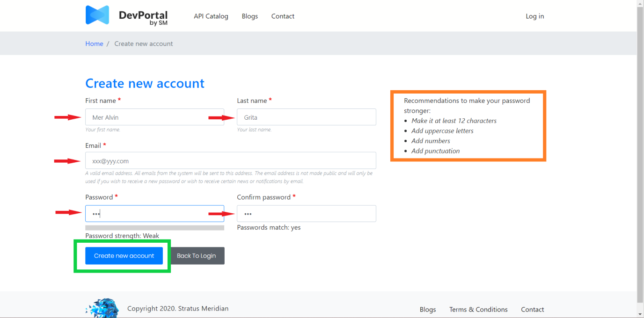Image resolution: width=644 pixels, height=318 pixels.
Task: Select the Email address input box
Action: pos(230,161)
